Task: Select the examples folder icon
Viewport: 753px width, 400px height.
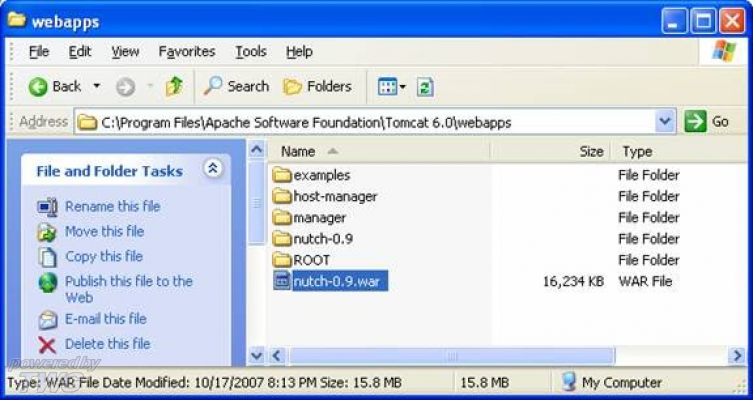Action: [282, 175]
